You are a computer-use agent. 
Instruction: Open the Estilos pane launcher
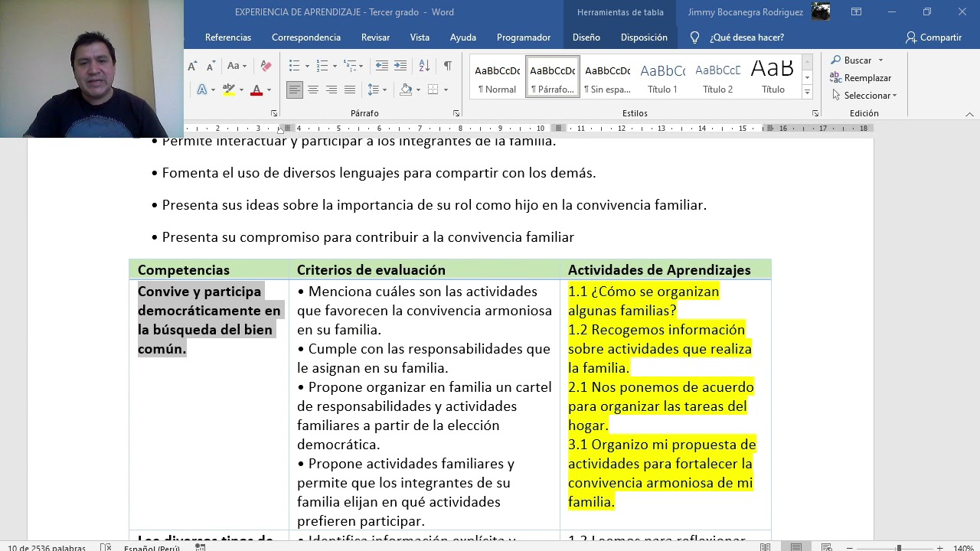pyautogui.click(x=815, y=113)
